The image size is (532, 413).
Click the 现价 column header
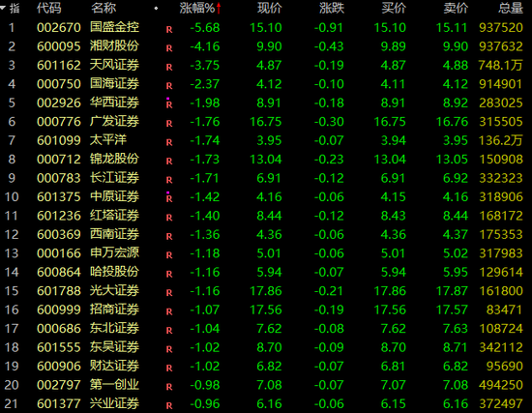(270, 8)
